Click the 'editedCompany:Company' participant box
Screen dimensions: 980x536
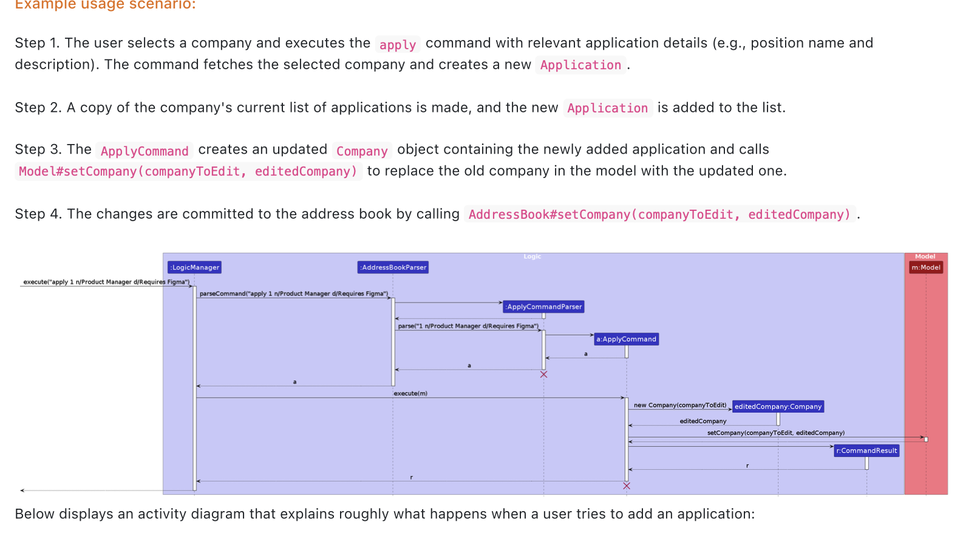[x=778, y=407]
